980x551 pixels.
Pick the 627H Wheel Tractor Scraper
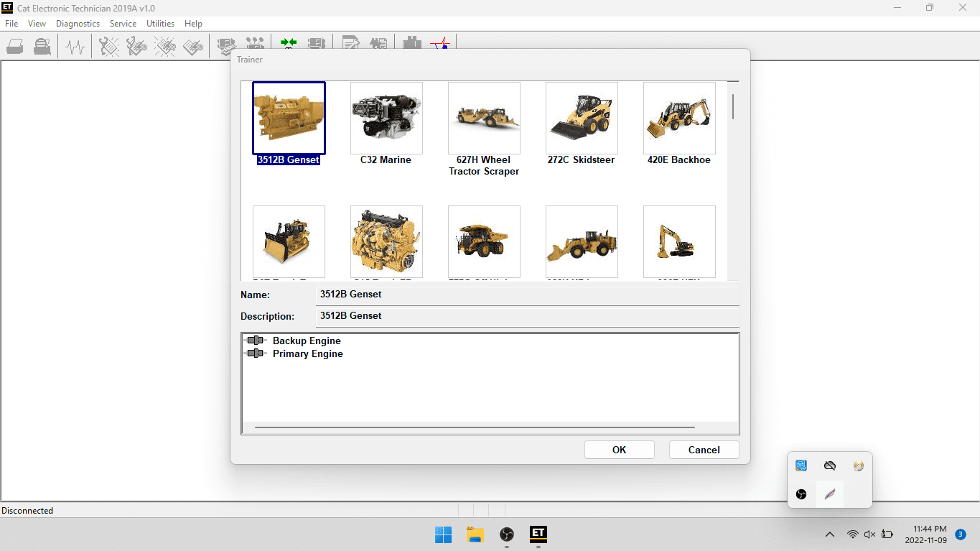coord(484,118)
